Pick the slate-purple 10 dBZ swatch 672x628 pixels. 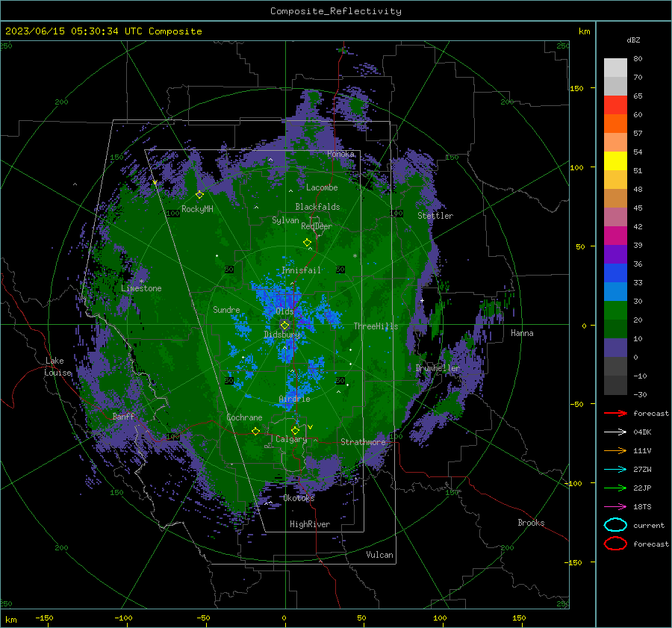[x=615, y=347]
